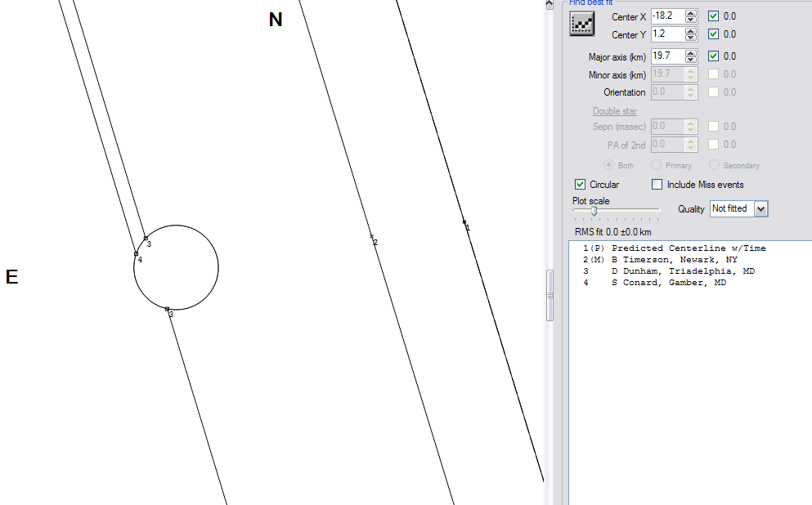Click chord endpoint marker 4 on circle
Screen dimensions: 812x505
click(x=137, y=253)
